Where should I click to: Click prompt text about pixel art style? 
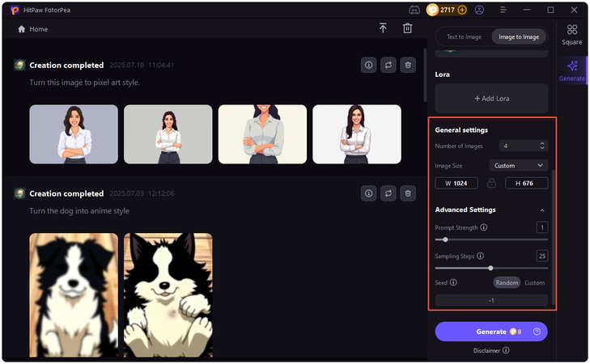[85, 83]
